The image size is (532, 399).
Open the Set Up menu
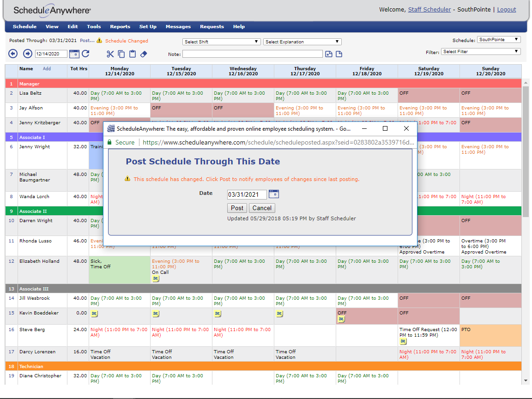coord(148,26)
